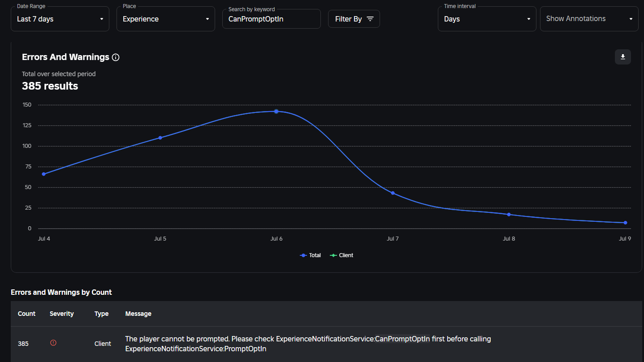The height and width of the screenshot is (362, 644).
Task: Click the Severity column header
Action: tap(61, 314)
